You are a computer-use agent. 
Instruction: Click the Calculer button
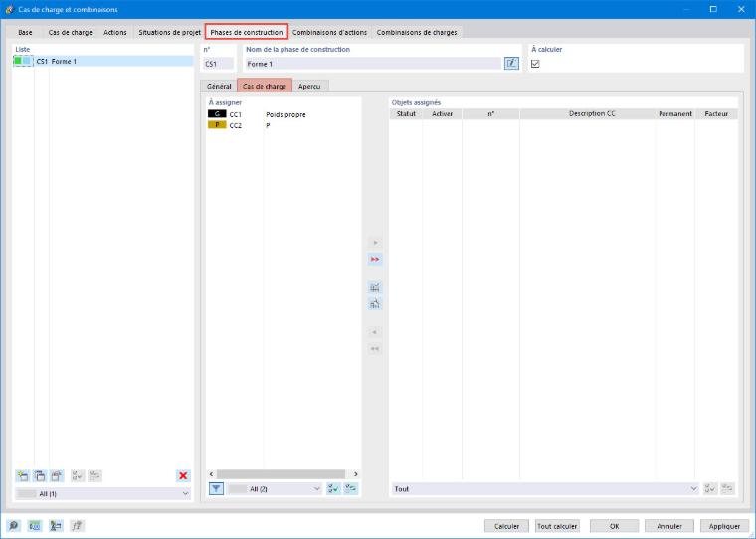(x=506, y=526)
